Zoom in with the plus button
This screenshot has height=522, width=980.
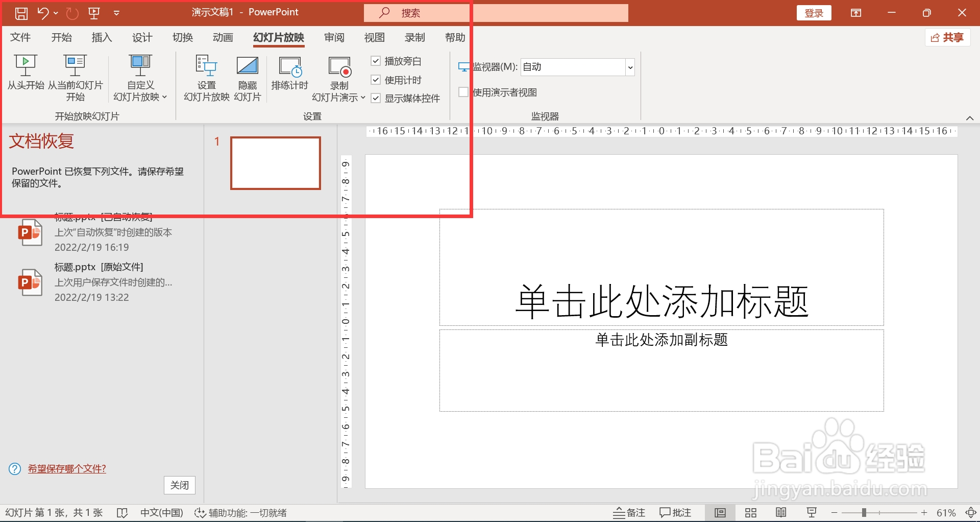coord(924,513)
